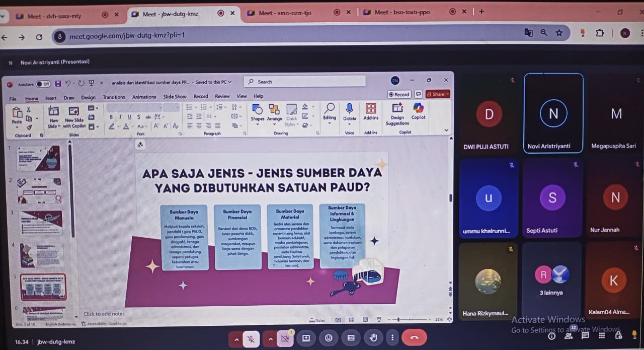This screenshot has width=644, height=350.
Task: Open the emoji reactions button
Action: click(x=329, y=338)
